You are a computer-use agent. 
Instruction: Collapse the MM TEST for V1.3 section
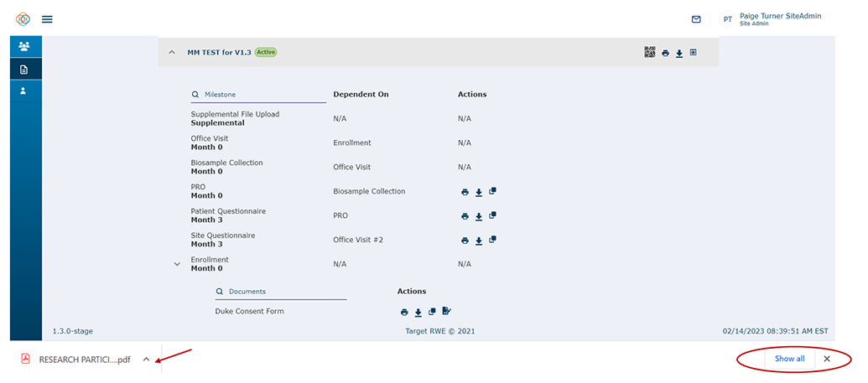(172, 52)
